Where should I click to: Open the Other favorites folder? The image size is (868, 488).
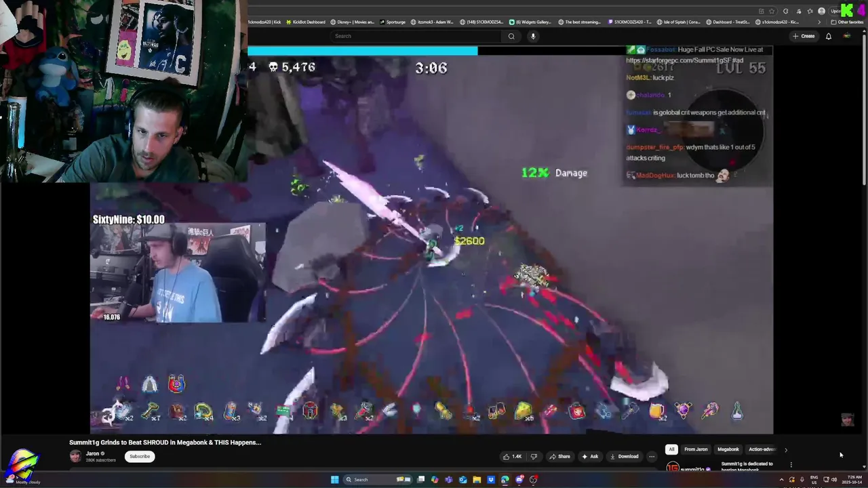point(847,22)
